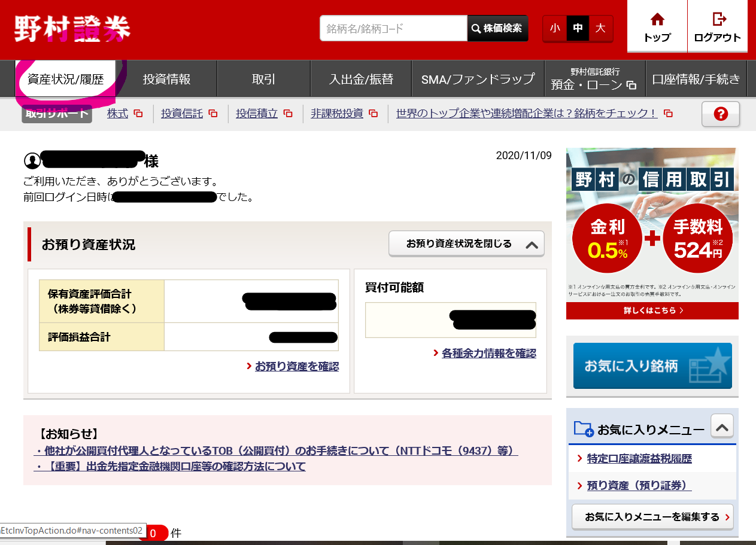Click the user profile icon
Image resolution: width=756 pixels, height=545 pixels.
pyautogui.click(x=32, y=160)
